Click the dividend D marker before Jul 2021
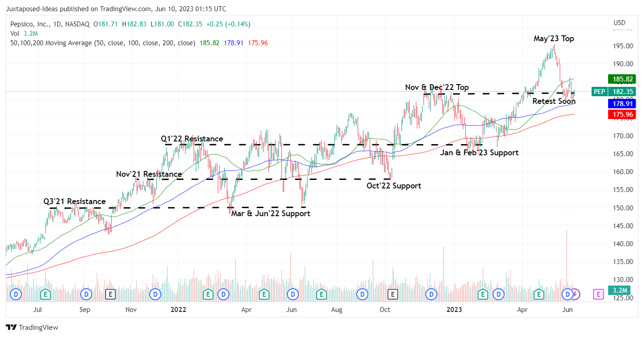The image size is (644, 337). [x=16, y=294]
